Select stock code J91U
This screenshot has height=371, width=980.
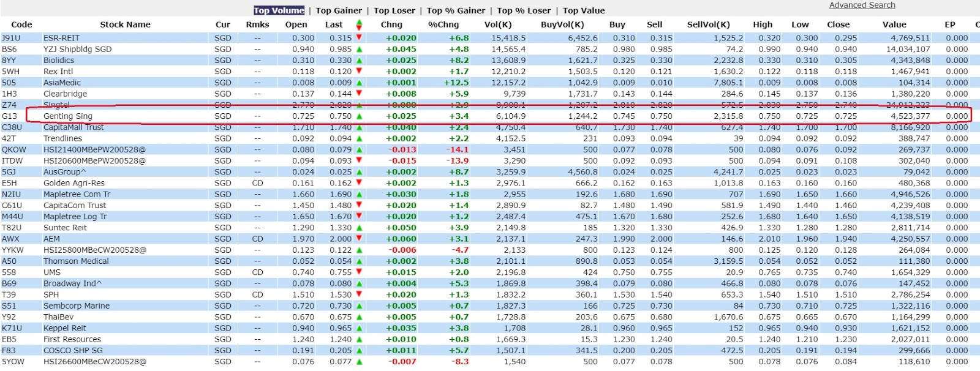click(11, 38)
